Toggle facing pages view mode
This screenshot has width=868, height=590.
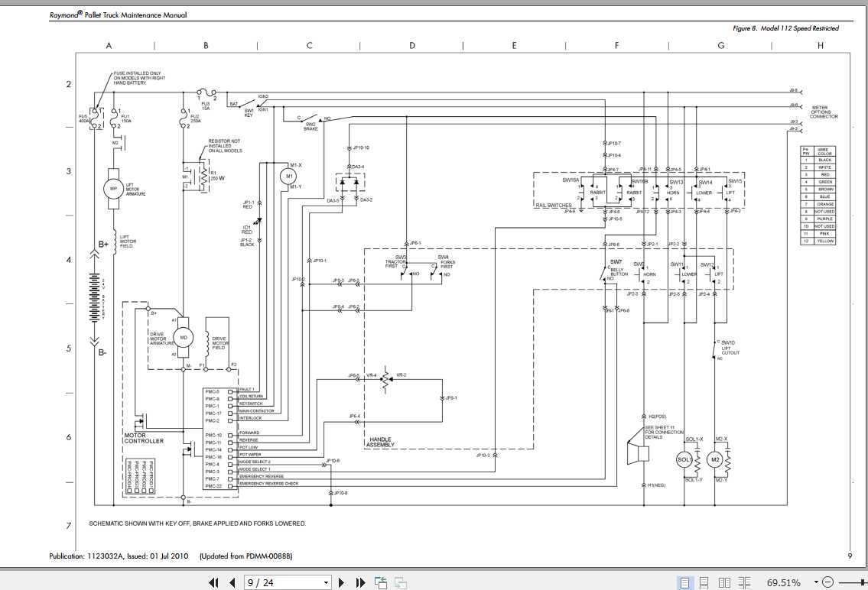click(725, 582)
